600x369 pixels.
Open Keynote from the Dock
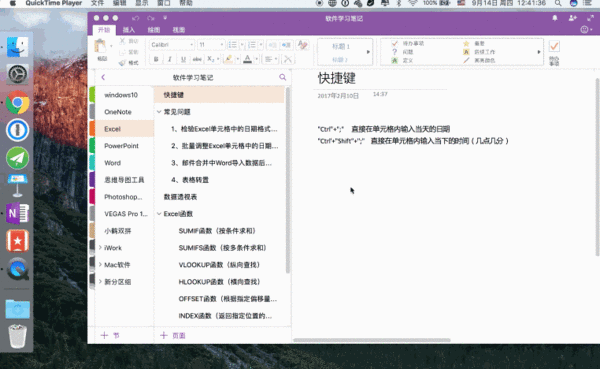pyautogui.click(x=17, y=185)
